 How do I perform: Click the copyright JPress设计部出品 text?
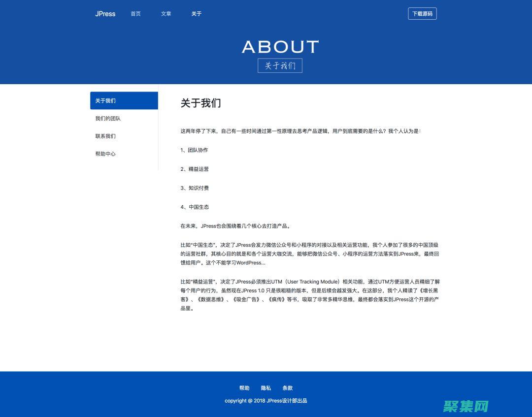pyautogui.click(x=266, y=401)
